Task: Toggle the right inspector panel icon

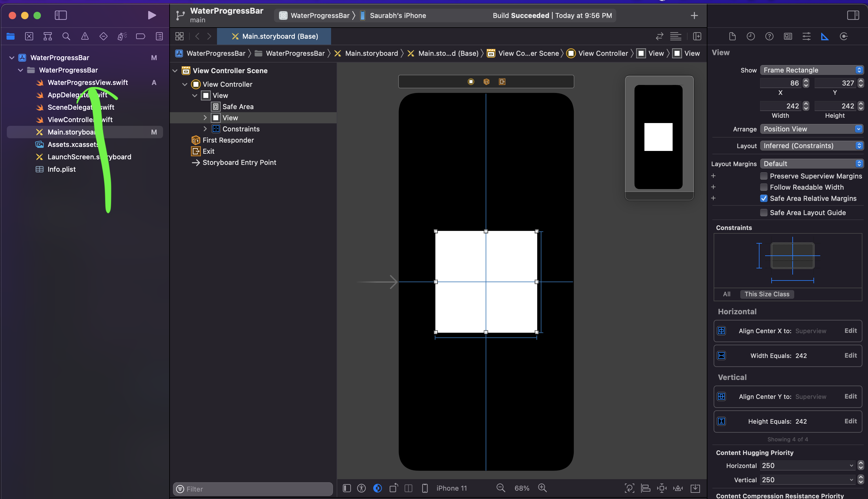Action: click(x=853, y=15)
